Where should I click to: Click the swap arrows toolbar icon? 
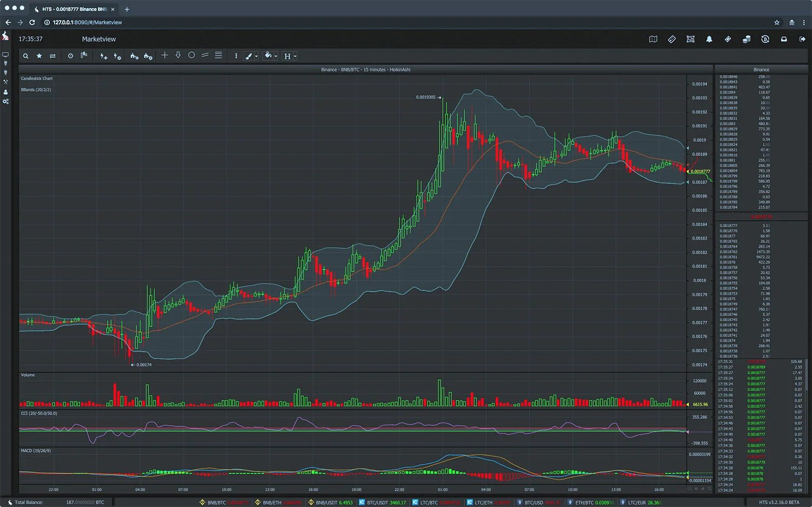pyautogui.click(x=53, y=56)
